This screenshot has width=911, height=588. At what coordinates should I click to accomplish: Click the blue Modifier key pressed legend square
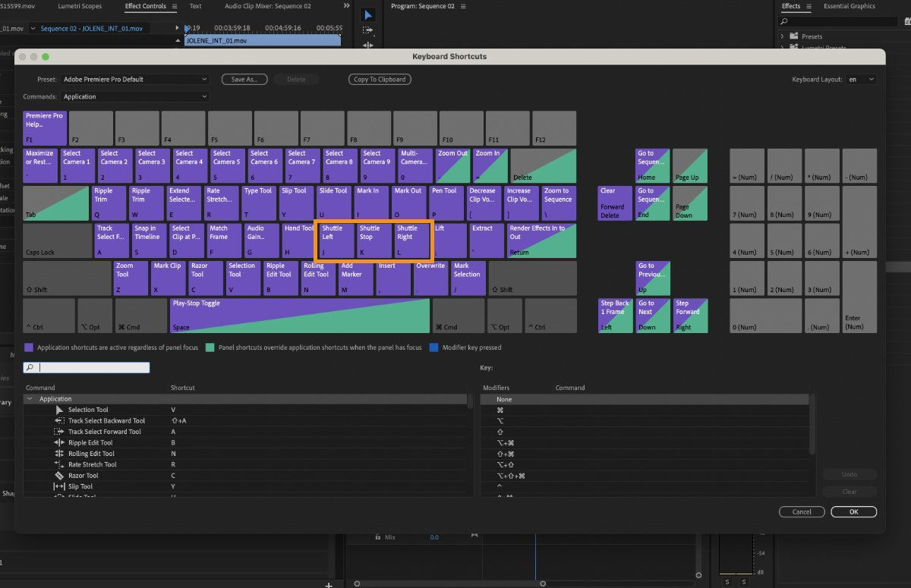pyautogui.click(x=433, y=347)
